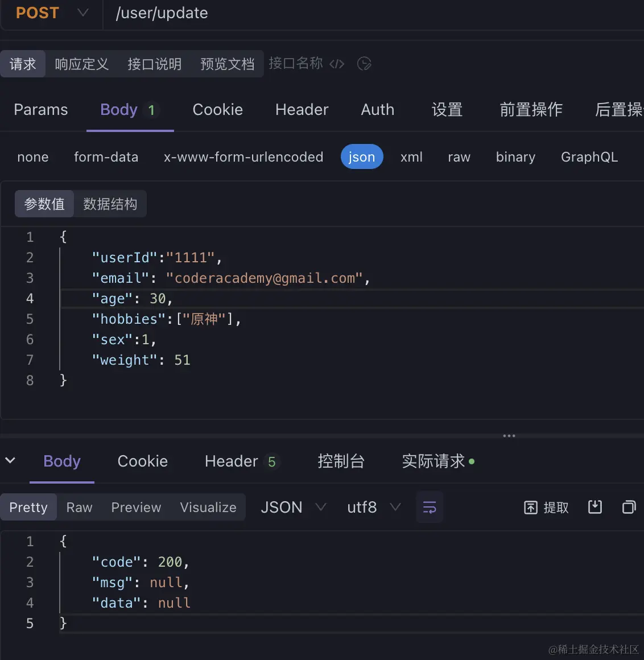
Task: Toggle word wrap icon in response
Action: pos(430,507)
